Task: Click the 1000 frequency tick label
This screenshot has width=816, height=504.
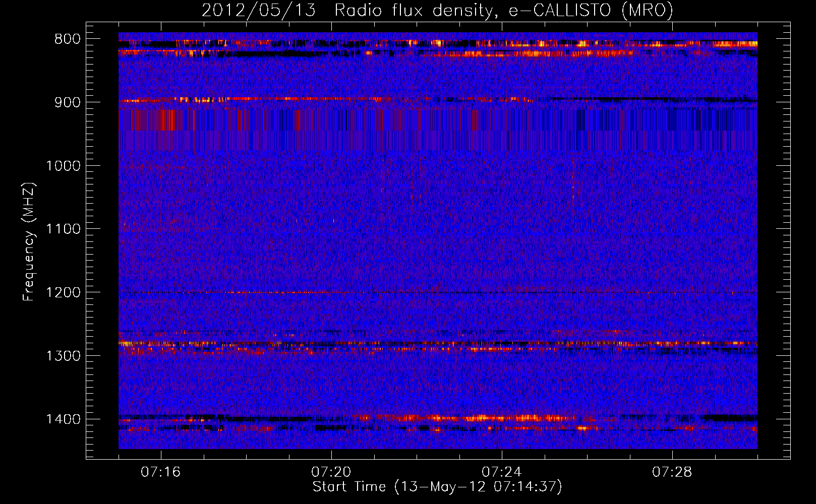Action: 63,166
